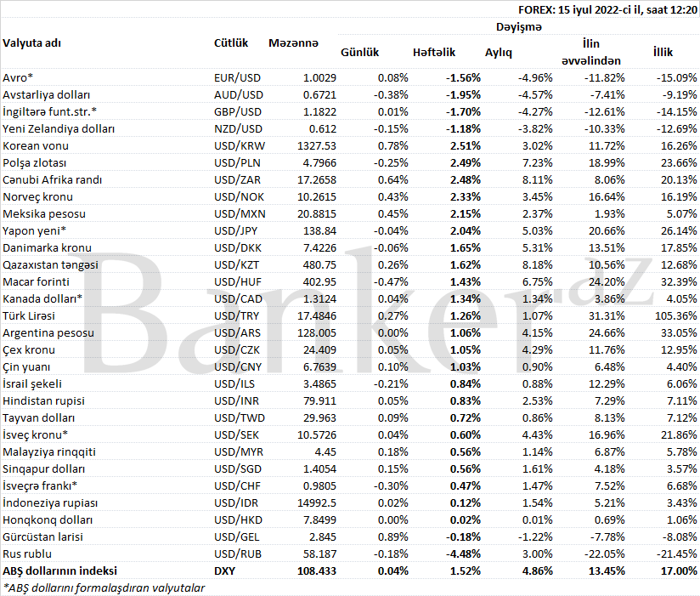
Task: Click the USD/JPY pair cell
Action: [237, 230]
